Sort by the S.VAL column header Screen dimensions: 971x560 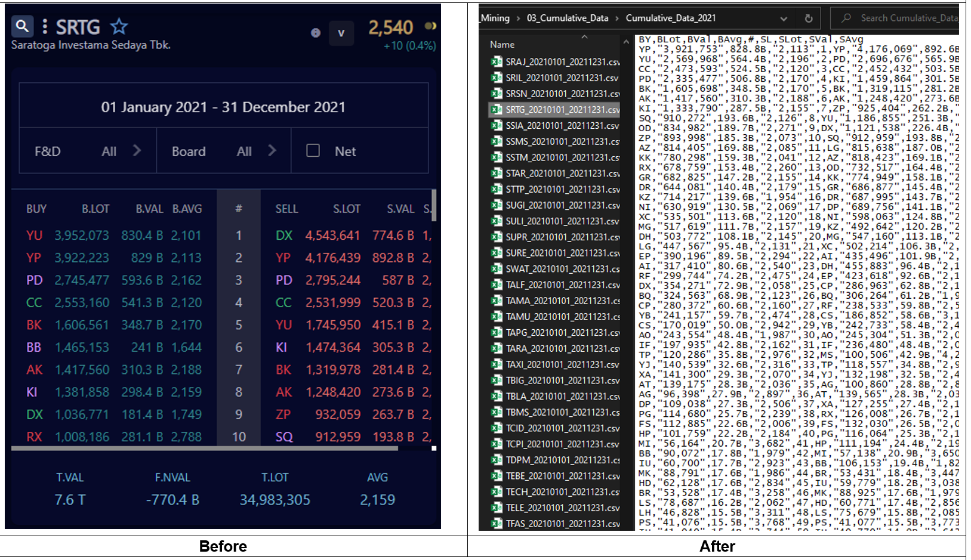(400, 209)
